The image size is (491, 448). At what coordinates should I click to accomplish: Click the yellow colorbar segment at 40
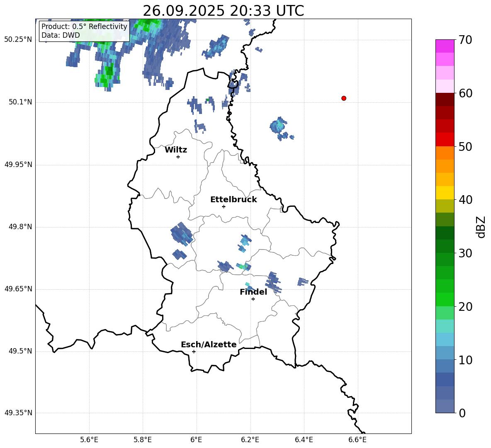(445, 193)
